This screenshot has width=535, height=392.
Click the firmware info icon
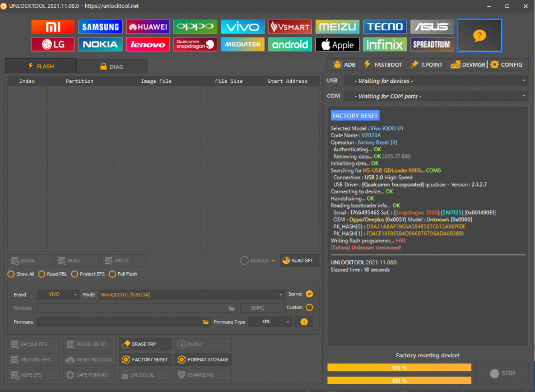[x=304, y=321]
